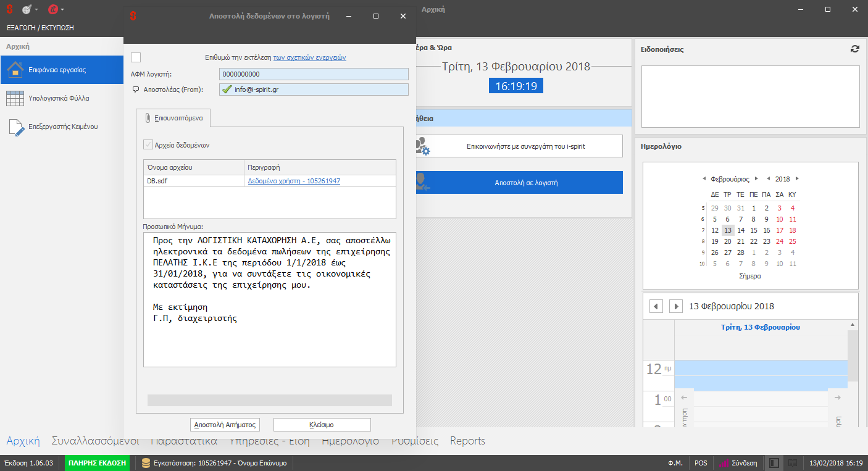Open the Reports bottom navigation tab

(467, 441)
